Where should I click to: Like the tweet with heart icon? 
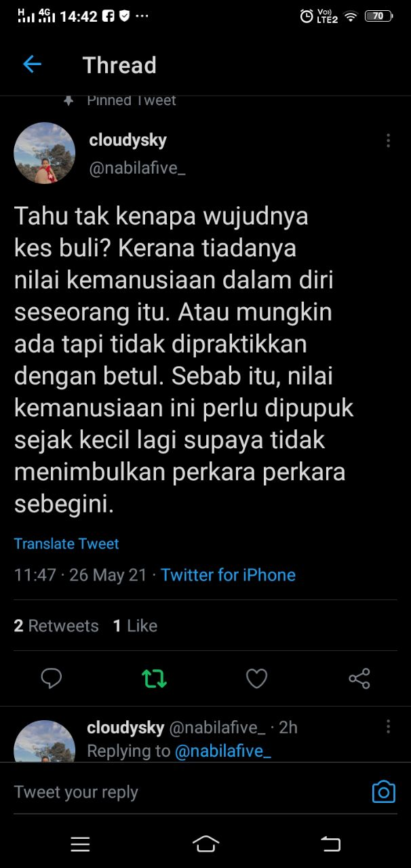pos(256,678)
